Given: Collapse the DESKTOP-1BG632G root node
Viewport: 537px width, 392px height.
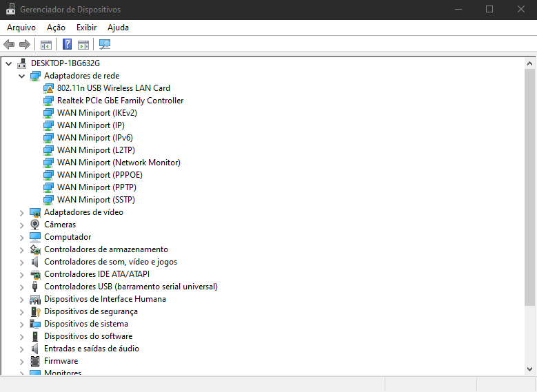Looking at the screenshot, I should [9, 63].
